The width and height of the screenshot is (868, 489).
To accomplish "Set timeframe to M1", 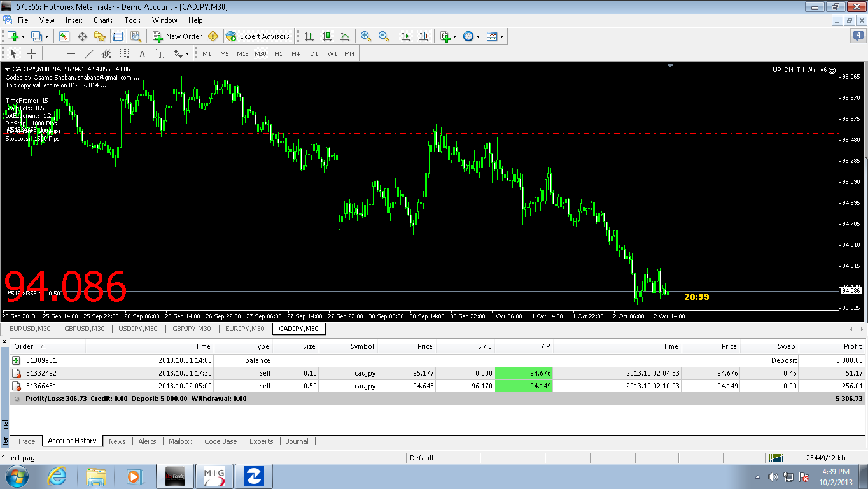I will point(207,53).
